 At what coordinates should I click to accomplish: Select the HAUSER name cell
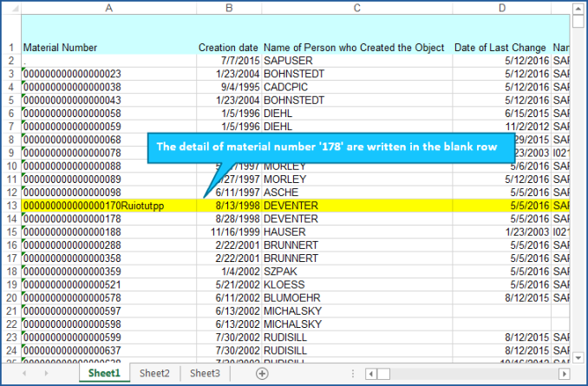357,232
